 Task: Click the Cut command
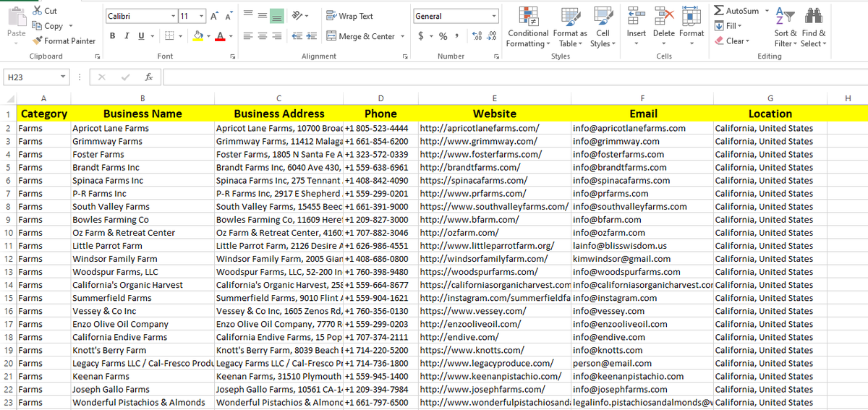pos(43,11)
